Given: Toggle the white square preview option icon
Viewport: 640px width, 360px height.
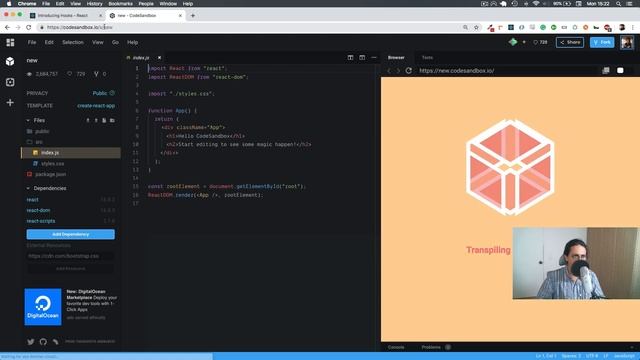Looking at the screenshot, I should coord(620,71).
